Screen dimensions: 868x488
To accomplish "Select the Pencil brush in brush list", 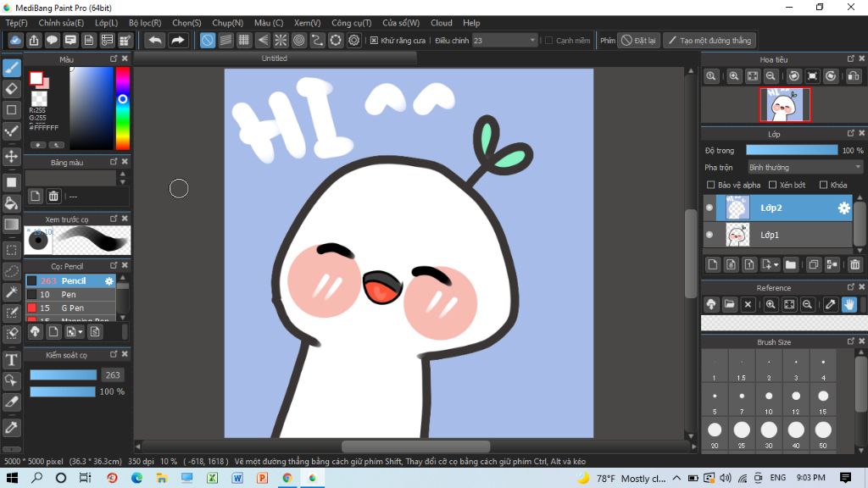I will (x=70, y=281).
